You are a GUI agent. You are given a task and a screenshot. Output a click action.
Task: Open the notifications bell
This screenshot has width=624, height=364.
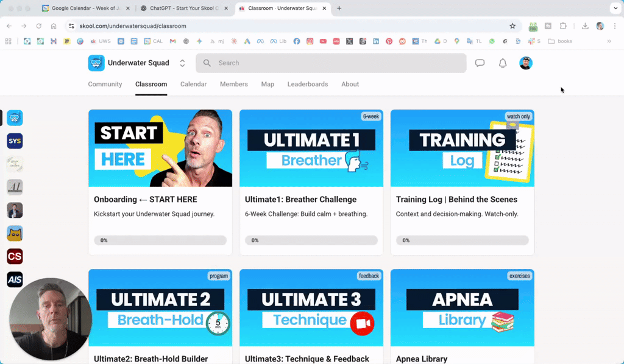pyautogui.click(x=503, y=63)
